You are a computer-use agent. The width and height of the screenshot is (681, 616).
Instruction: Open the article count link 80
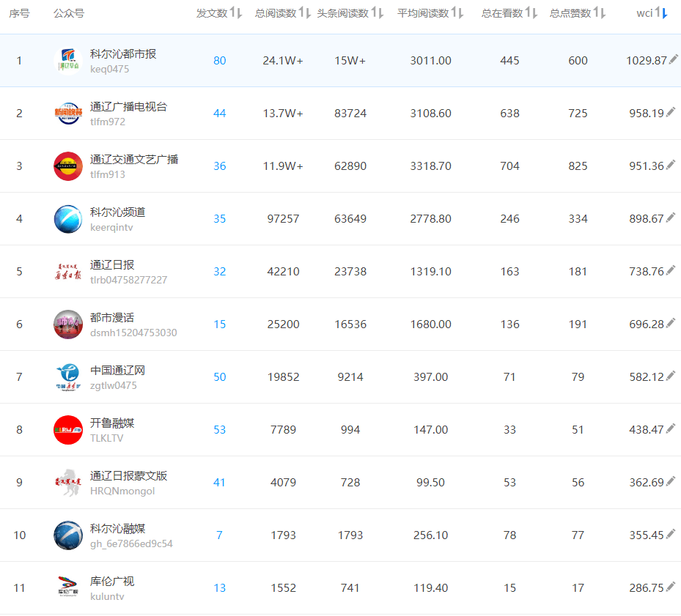219,60
